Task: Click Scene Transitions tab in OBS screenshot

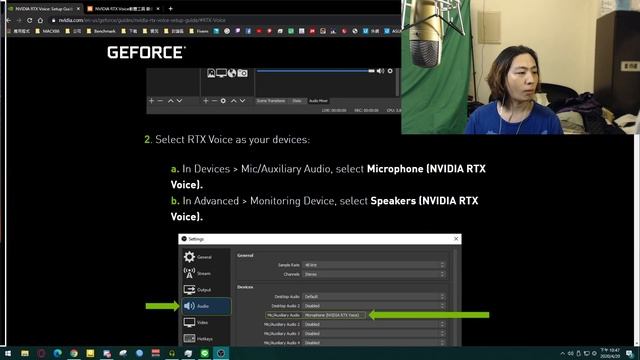Action: (x=271, y=101)
